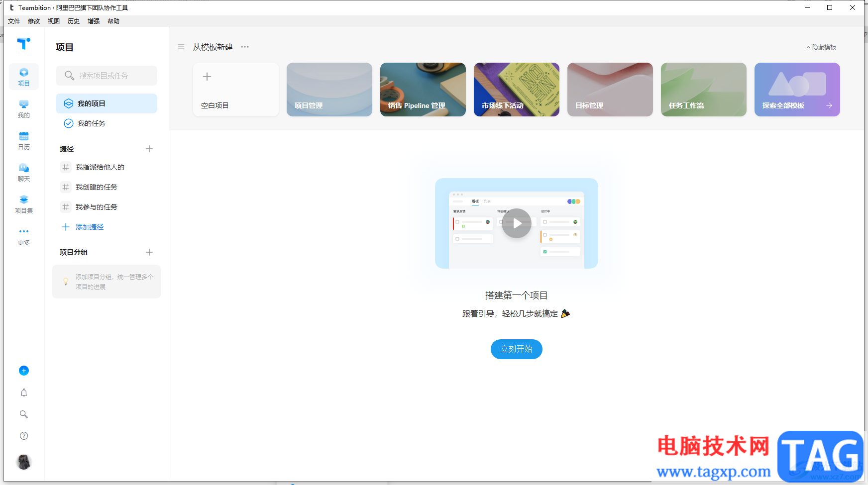Focus the 搜索项目或任务 search field
Screen dimensions: 868x485
[x=107, y=76]
